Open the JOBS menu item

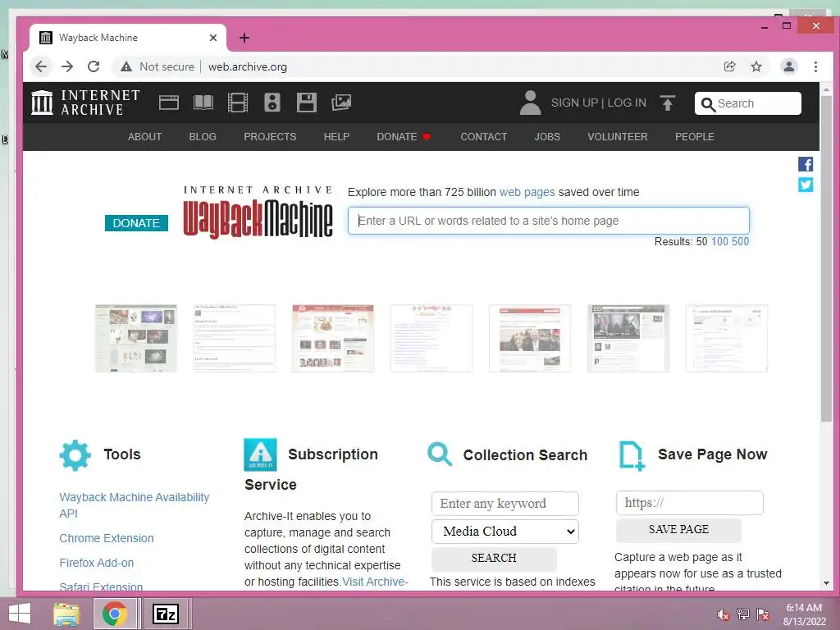coord(547,137)
